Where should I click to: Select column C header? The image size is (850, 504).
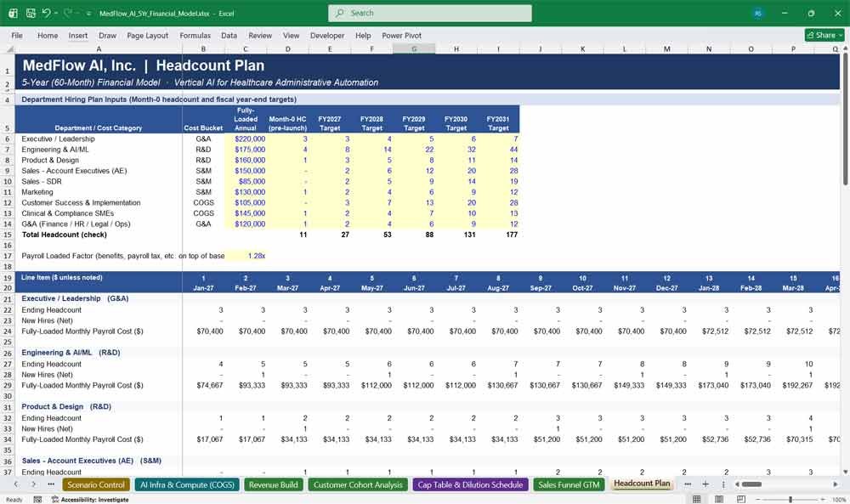pyautogui.click(x=246, y=48)
